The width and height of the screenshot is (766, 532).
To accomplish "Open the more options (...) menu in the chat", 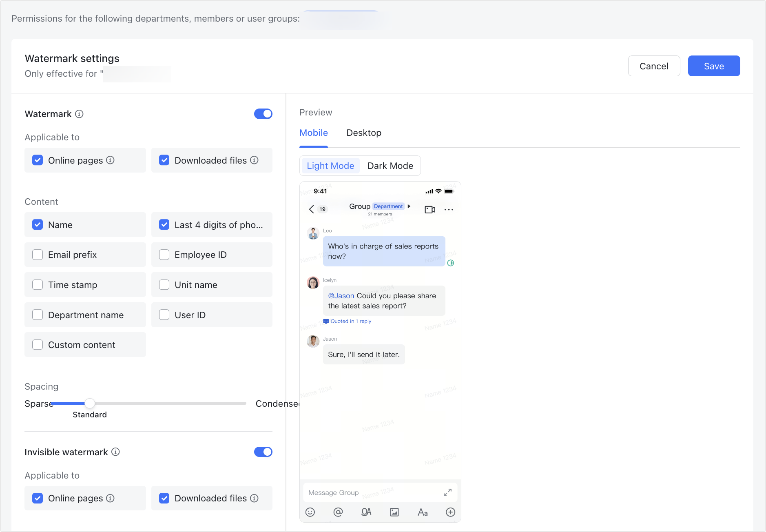I will tap(449, 209).
